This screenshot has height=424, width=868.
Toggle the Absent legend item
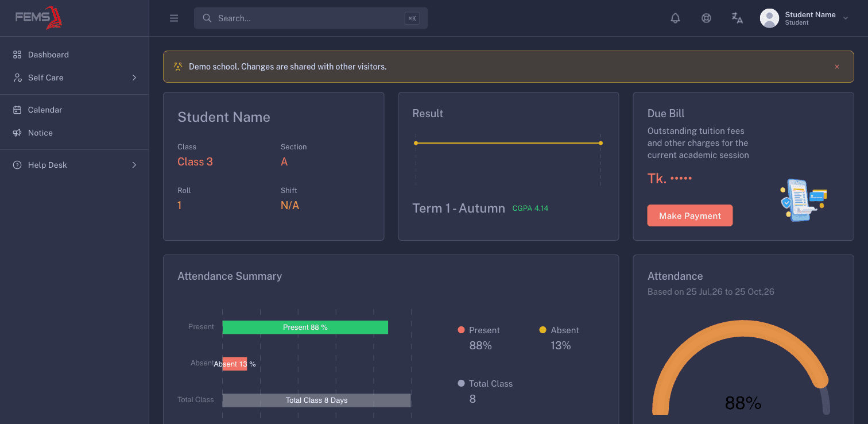pos(559,330)
